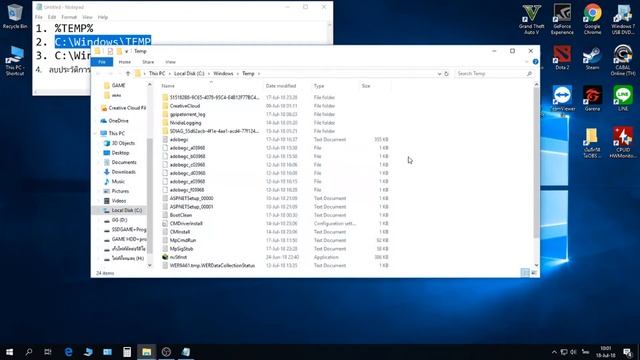The image size is (640, 360).
Task: Expand Quick Access Toolbar dropdown arrow
Action: pos(127,51)
